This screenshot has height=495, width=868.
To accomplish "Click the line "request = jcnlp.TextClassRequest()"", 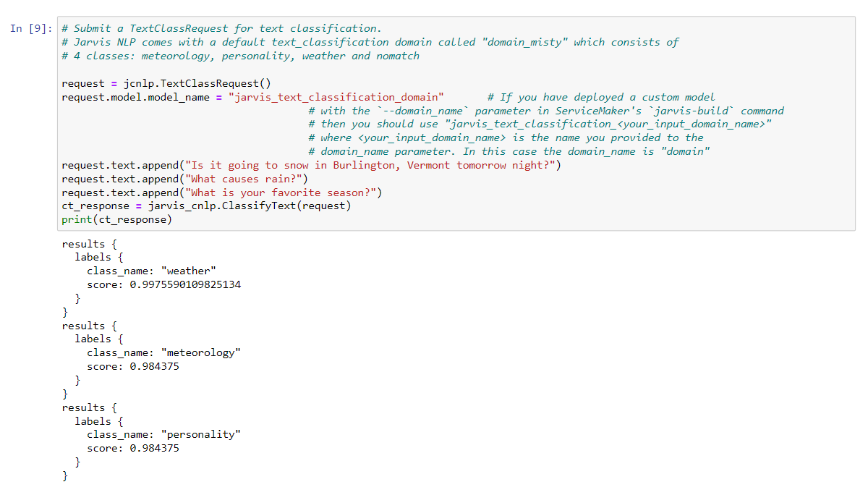I will (x=166, y=83).
